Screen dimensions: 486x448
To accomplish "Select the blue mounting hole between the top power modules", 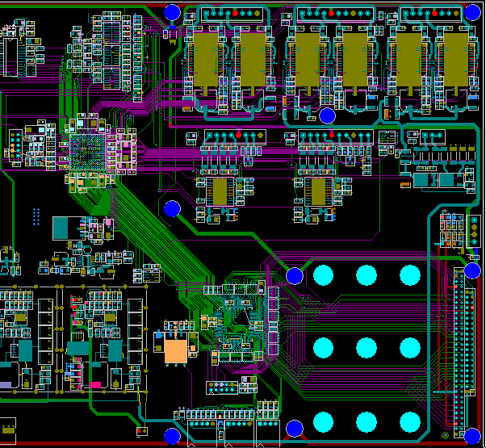I will [x=327, y=115].
